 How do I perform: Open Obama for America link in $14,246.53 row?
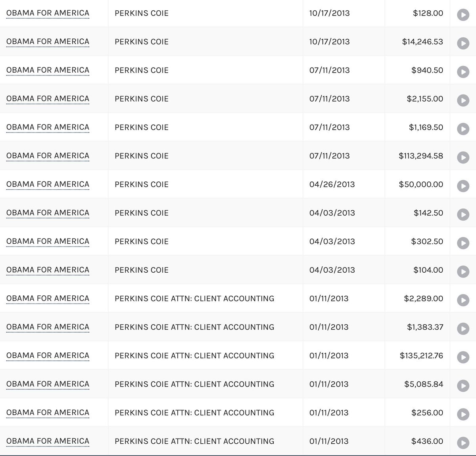pos(48,42)
